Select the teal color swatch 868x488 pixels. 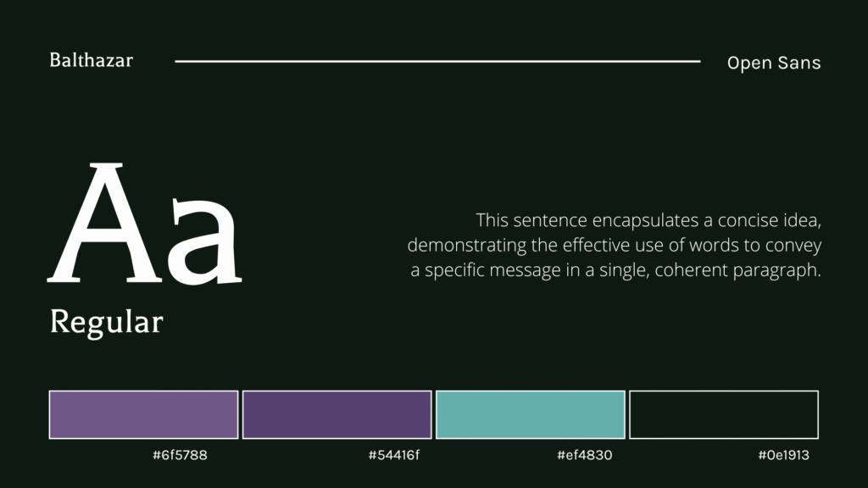[530, 414]
